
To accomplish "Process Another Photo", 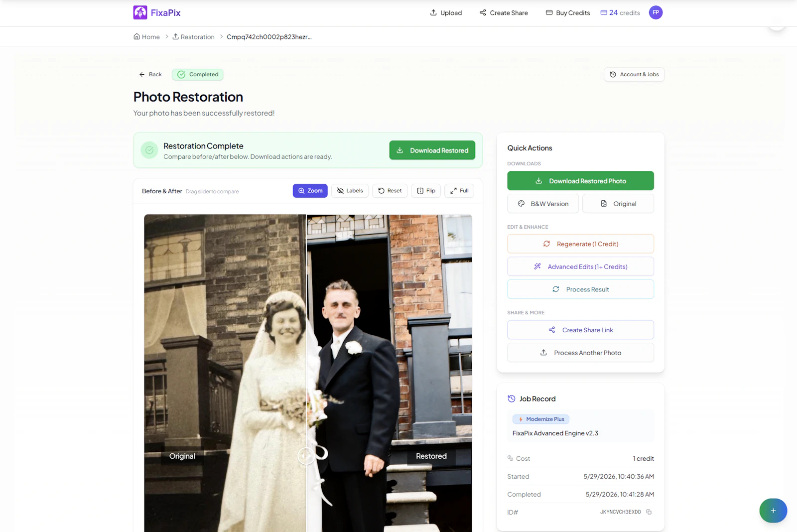I will [580, 353].
